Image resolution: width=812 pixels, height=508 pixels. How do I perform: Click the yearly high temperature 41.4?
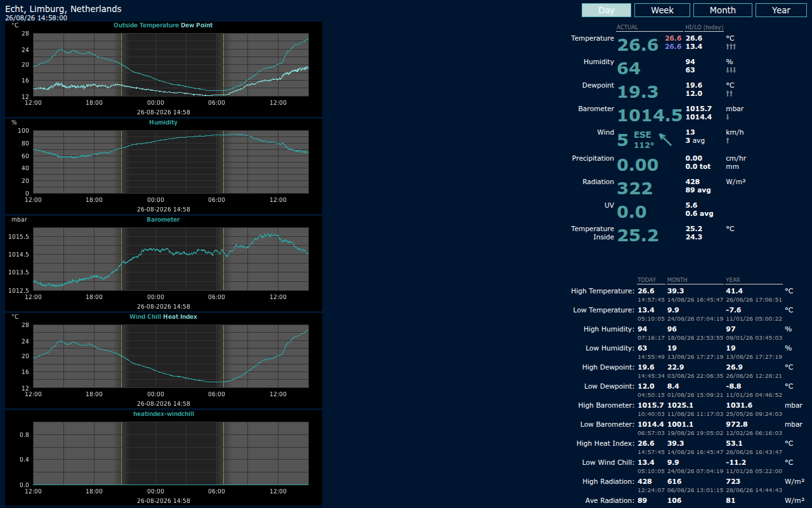[734, 291]
